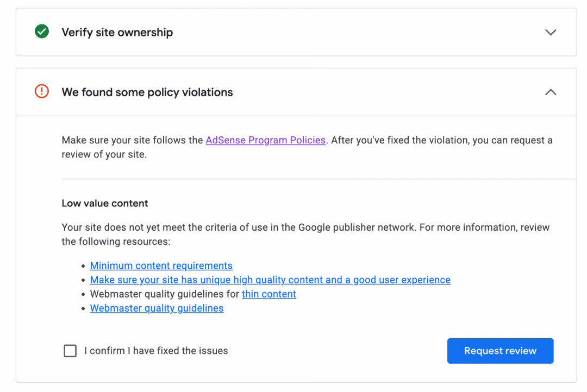
Task: Click 'Webmaster quality guidelines for' plain text
Action: point(164,294)
